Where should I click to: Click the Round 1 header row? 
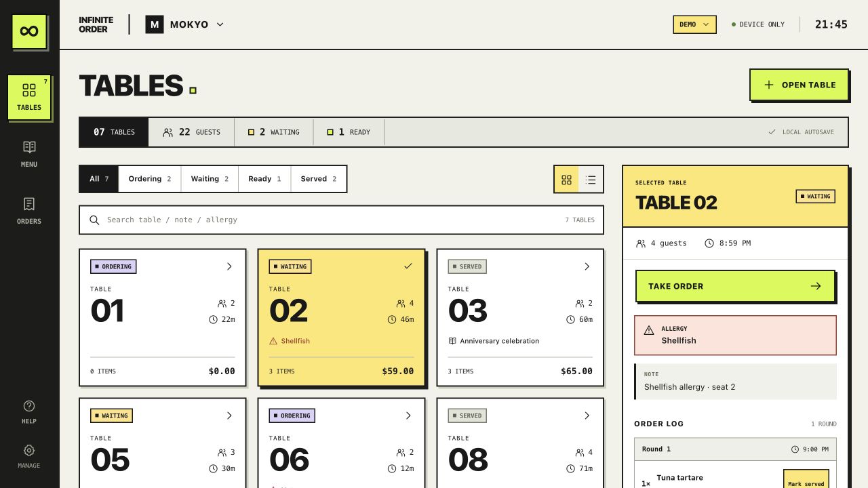coord(735,449)
